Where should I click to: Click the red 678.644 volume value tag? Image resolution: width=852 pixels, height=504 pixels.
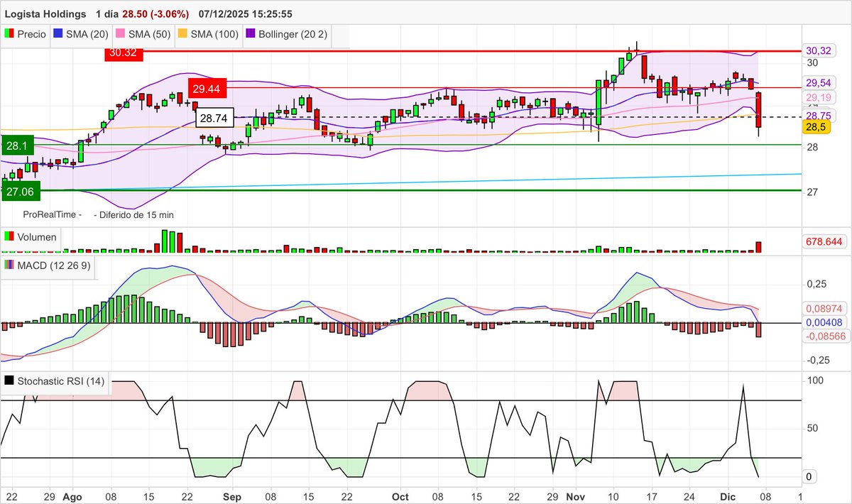pos(824,242)
